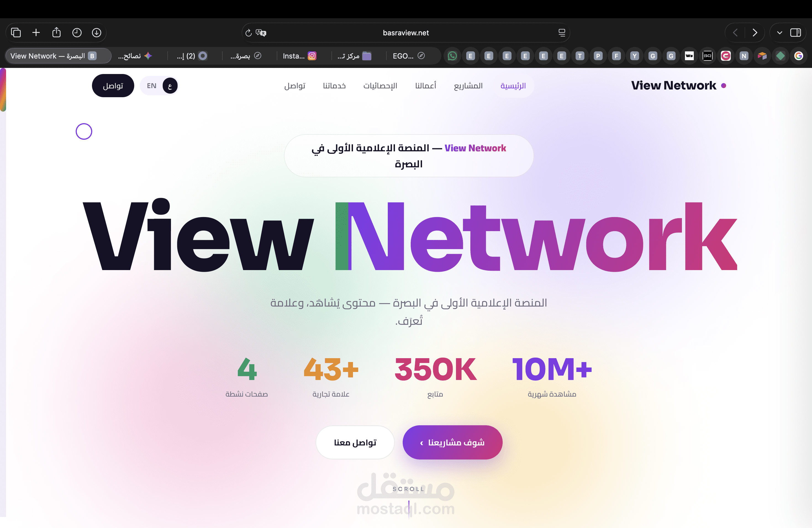Switch to the EGO... tab
This screenshot has width=812, height=528.
(x=409, y=56)
